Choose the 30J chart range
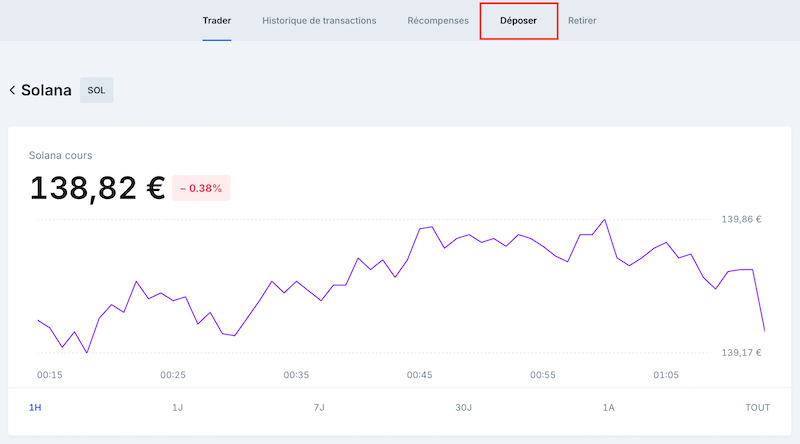Screen dimensions: 800x444 tap(463, 407)
